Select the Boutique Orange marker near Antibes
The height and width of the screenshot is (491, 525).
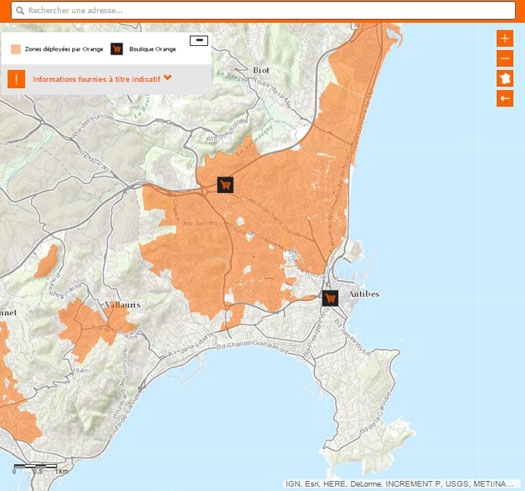pyautogui.click(x=330, y=298)
